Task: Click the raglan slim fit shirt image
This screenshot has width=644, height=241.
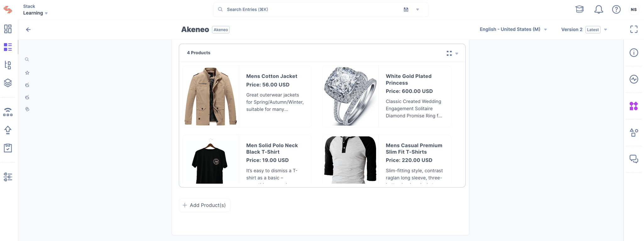Action: tap(350, 160)
